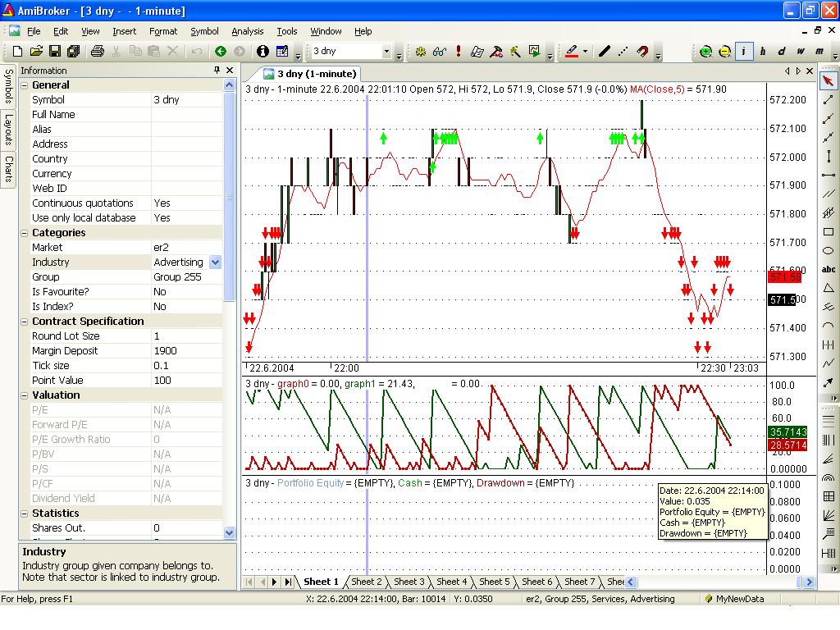Toggle the weekly 'w' interval button

801,52
